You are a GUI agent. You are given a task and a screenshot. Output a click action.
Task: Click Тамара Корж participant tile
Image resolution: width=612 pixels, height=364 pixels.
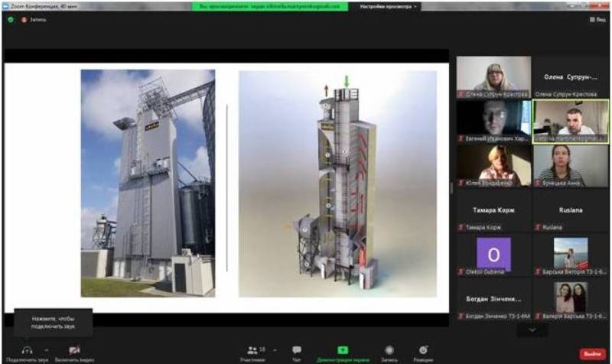coord(493,211)
